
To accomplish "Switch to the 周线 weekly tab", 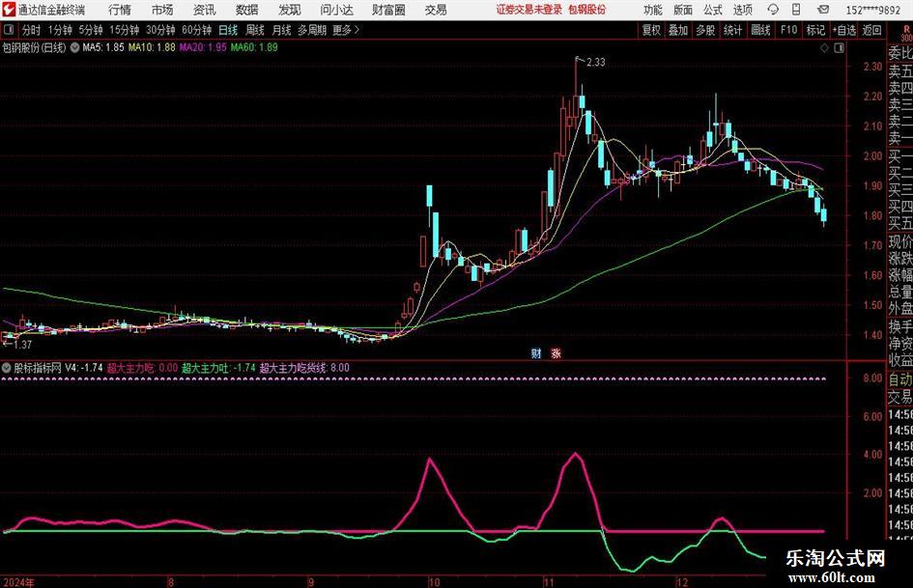I will [x=254, y=30].
